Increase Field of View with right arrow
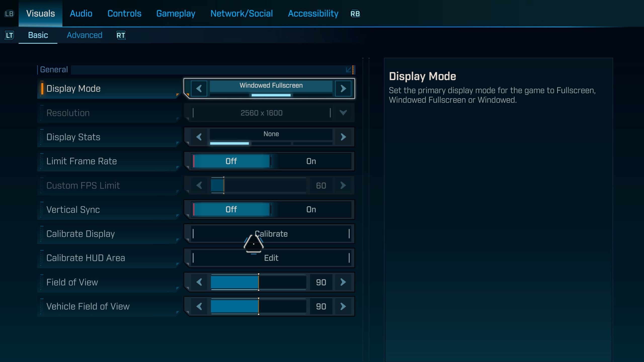Viewport: 644px width, 362px height. [x=343, y=282]
